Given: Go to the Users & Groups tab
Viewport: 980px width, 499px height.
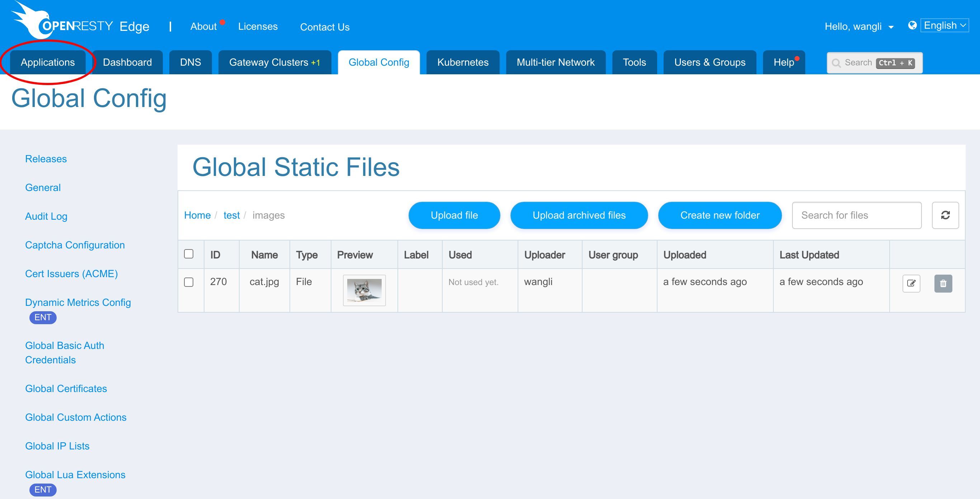Looking at the screenshot, I should pos(710,62).
